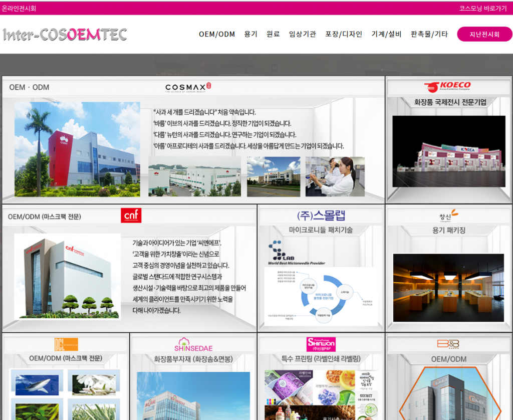Open the KOECO Korea pavilion image

click(449, 151)
